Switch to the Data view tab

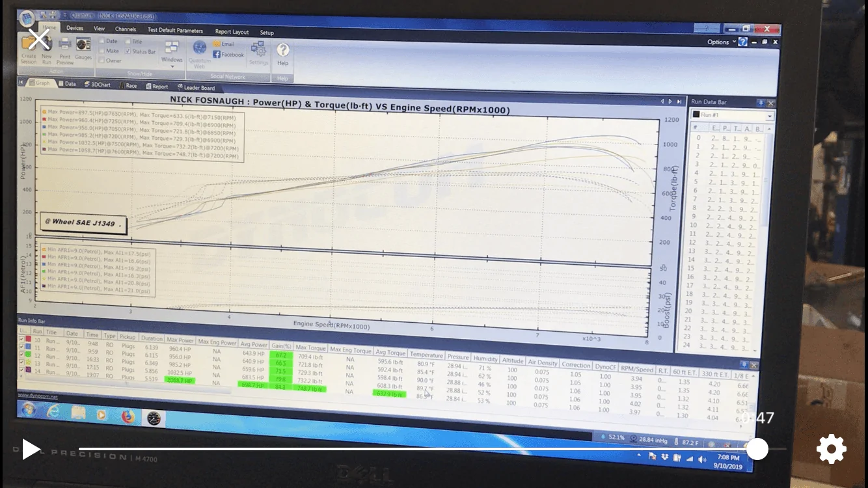click(67, 84)
